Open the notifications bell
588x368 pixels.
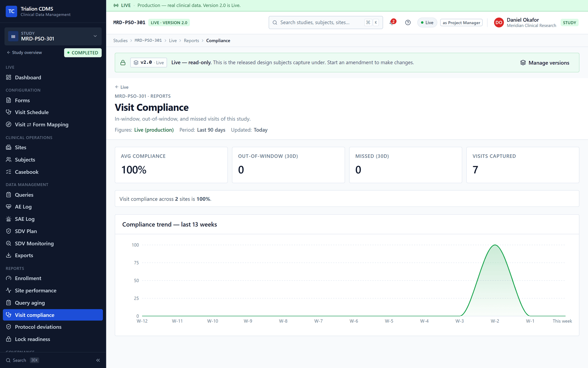coord(392,22)
